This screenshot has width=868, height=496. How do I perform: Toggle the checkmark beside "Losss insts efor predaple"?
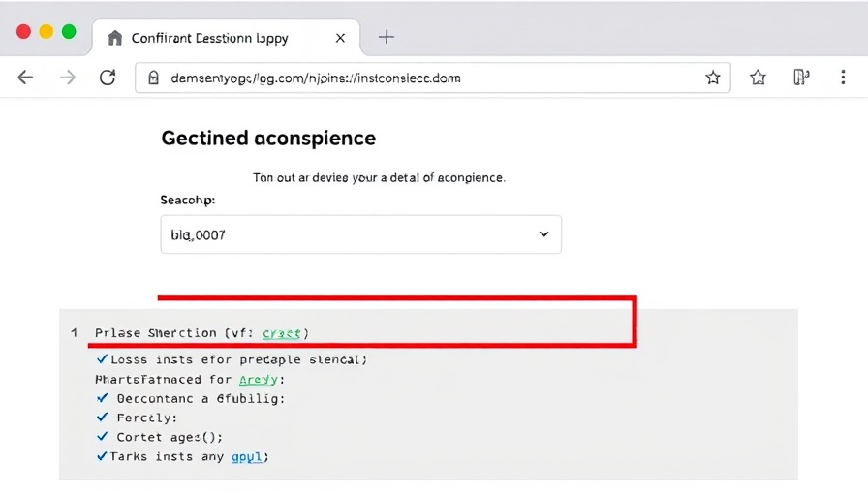tap(102, 359)
